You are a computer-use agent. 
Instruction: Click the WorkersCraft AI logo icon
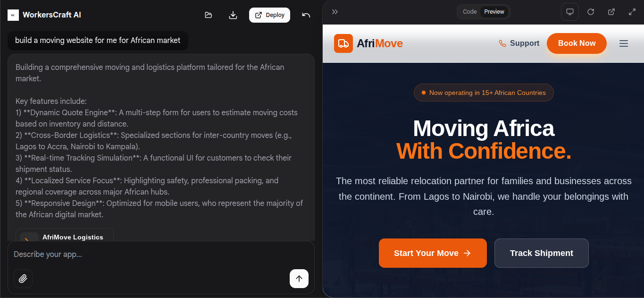[x=13, y=15]
